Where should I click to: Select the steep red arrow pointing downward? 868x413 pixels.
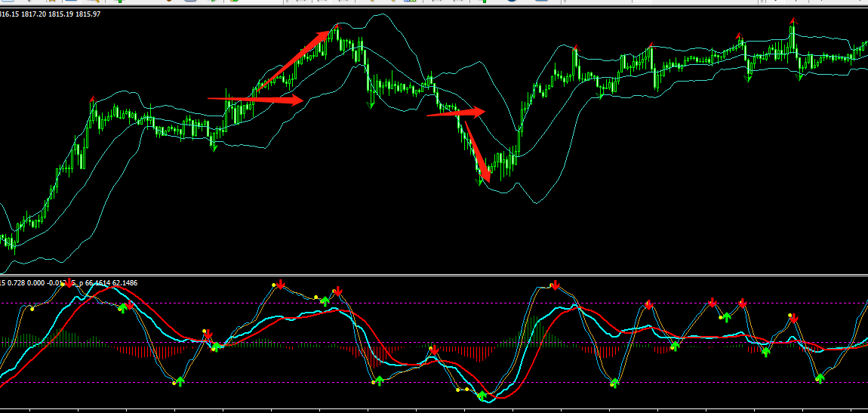point(477,153)
